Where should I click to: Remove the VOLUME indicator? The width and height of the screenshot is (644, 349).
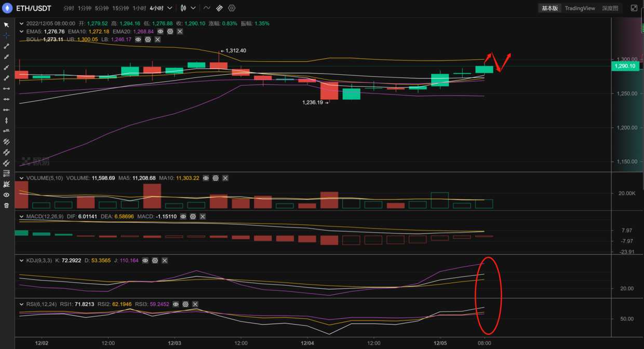(225, 178)
